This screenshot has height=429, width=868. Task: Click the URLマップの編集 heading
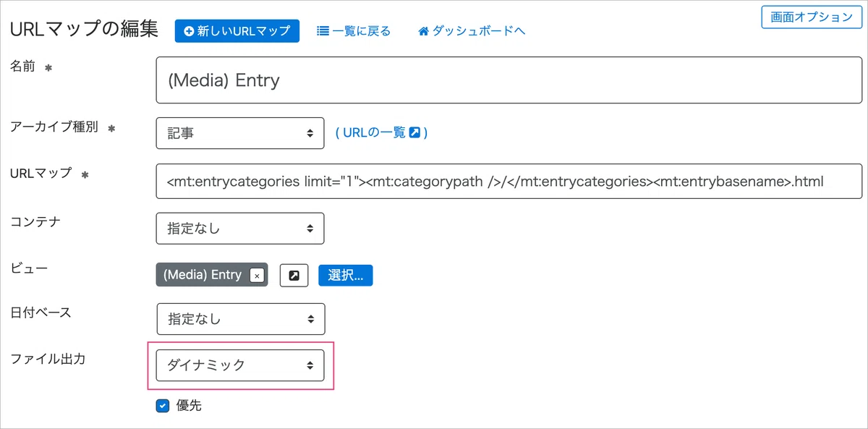84,30
